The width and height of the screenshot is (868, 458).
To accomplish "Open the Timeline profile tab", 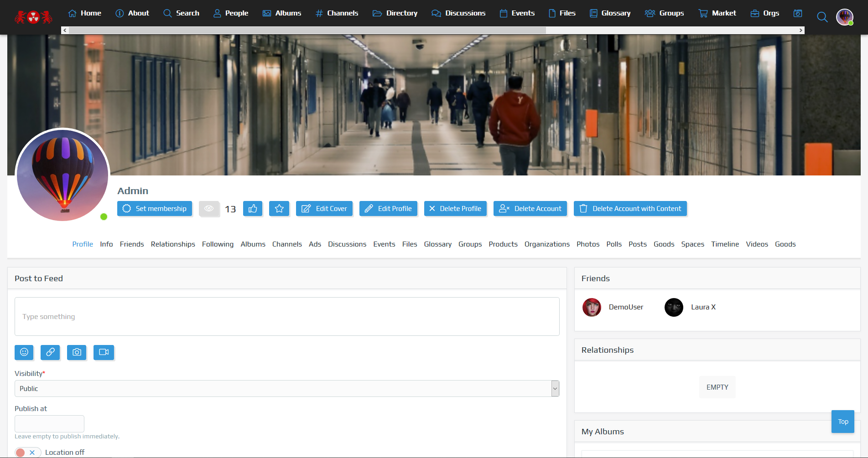I will 725,244.
